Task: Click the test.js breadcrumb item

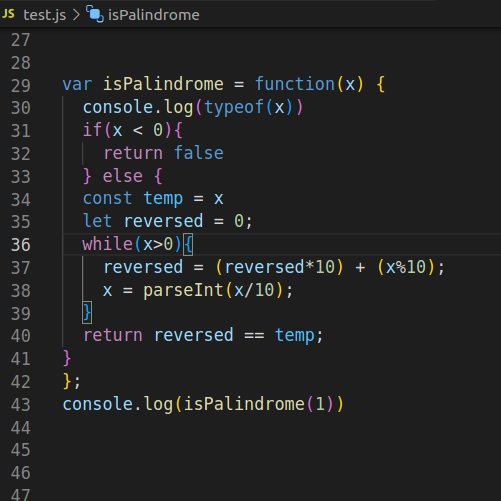Action: pos(45,15)
